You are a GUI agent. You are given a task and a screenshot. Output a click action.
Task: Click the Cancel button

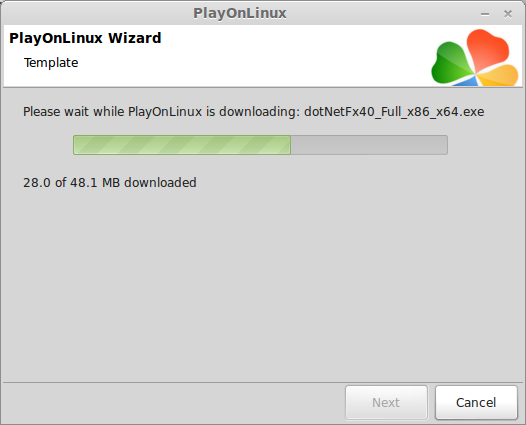476,402
